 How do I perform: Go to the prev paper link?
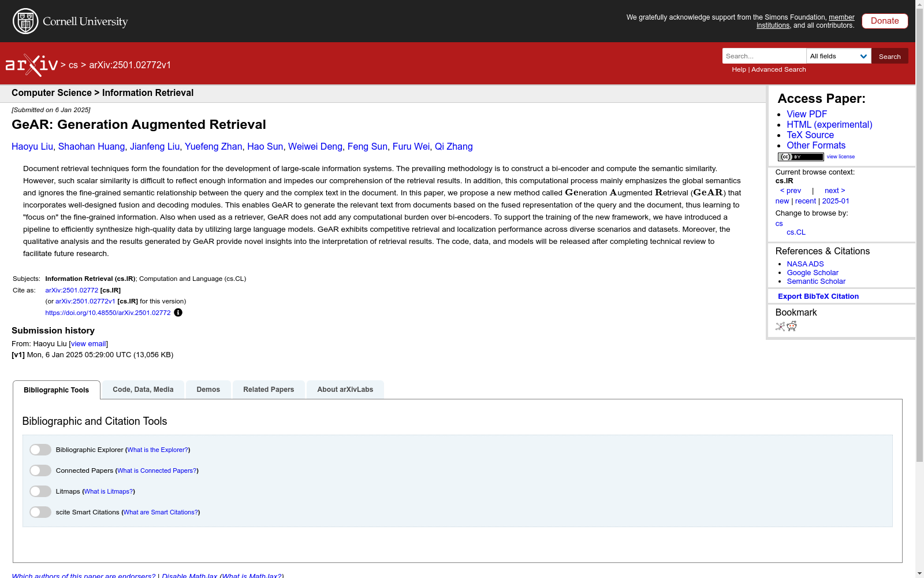(x=791, y=191)
